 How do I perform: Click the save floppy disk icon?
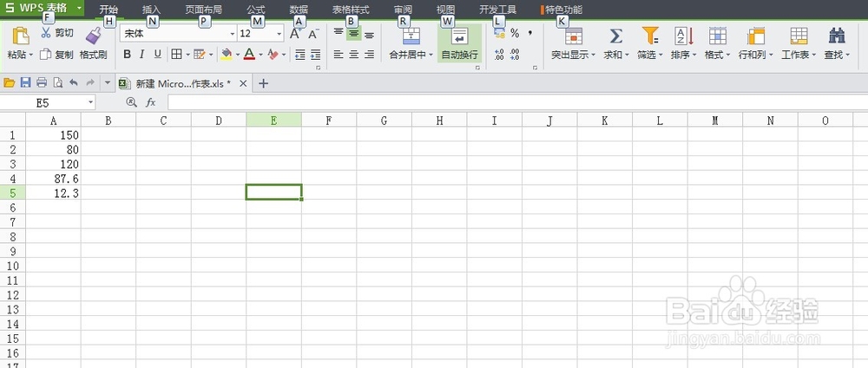tap(25, 83)
